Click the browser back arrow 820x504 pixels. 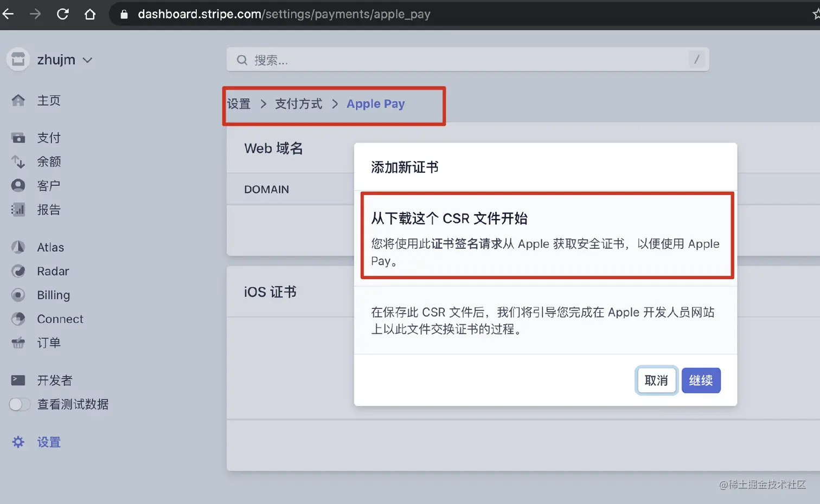8,14
